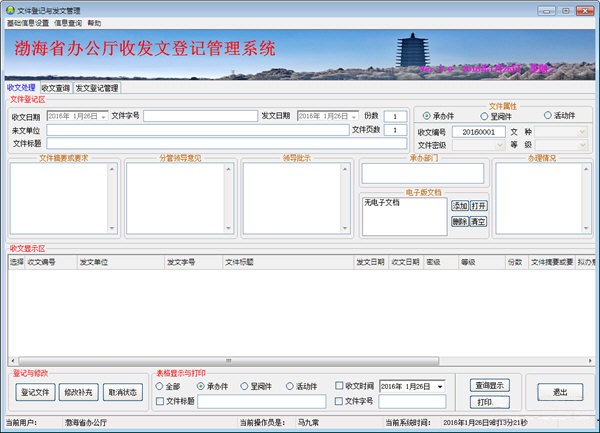The image size is (600, 433).
Task: Choose 全部 in the display filter
Action: coord(160,386)
